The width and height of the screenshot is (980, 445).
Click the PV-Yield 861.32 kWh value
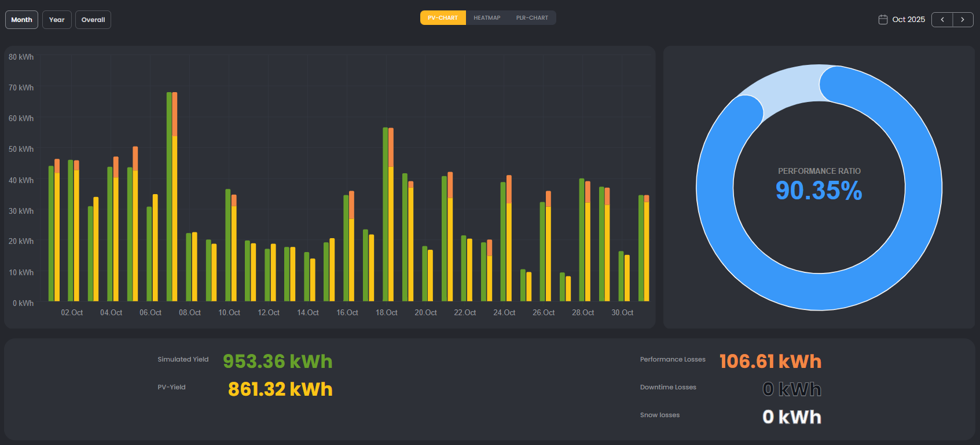tap(280, 389)
